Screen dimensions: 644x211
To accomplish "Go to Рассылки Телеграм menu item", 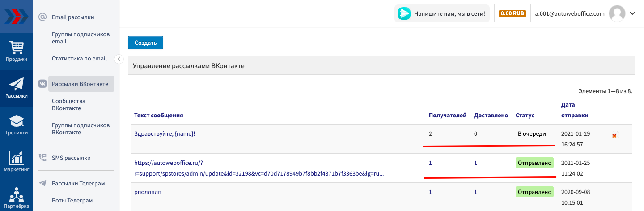I will coord(78,183).
